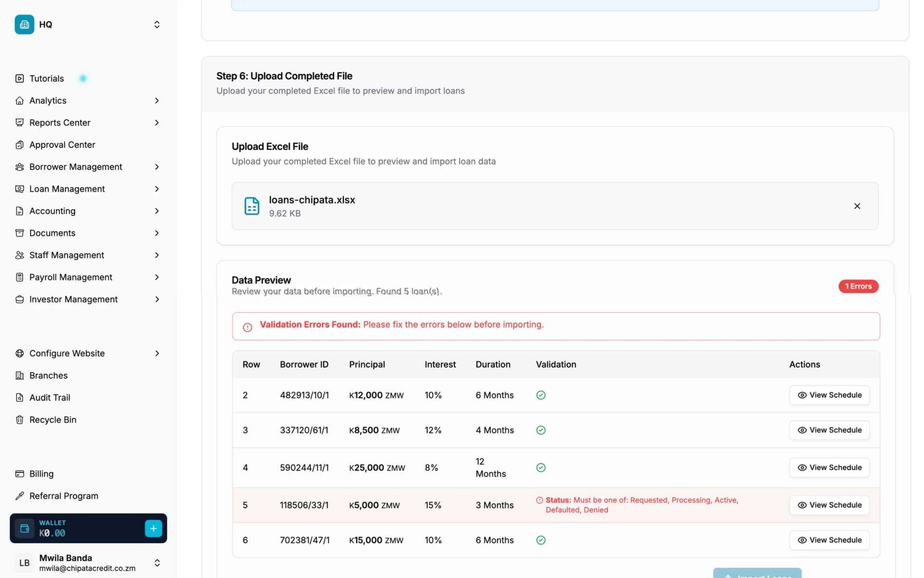View Schedule for borrower 482913/10/1
Viewport: 924px width, 578px height.
point(829,395)
